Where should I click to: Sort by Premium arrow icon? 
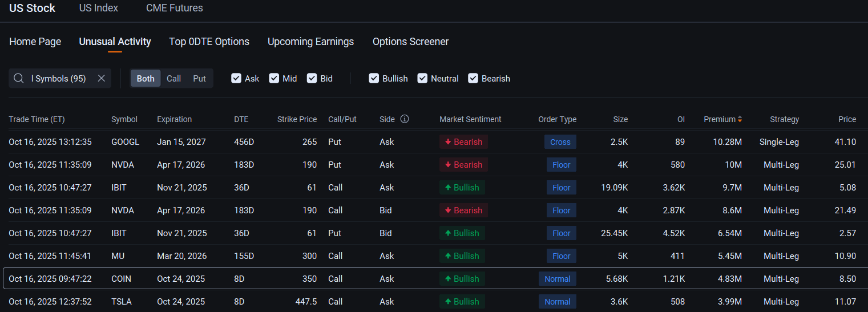click(x=740, y=119)
